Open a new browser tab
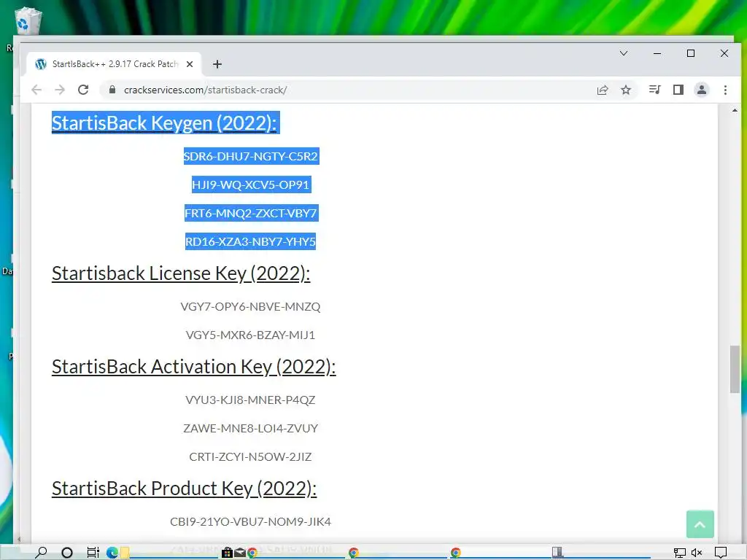 click(217, 64)
